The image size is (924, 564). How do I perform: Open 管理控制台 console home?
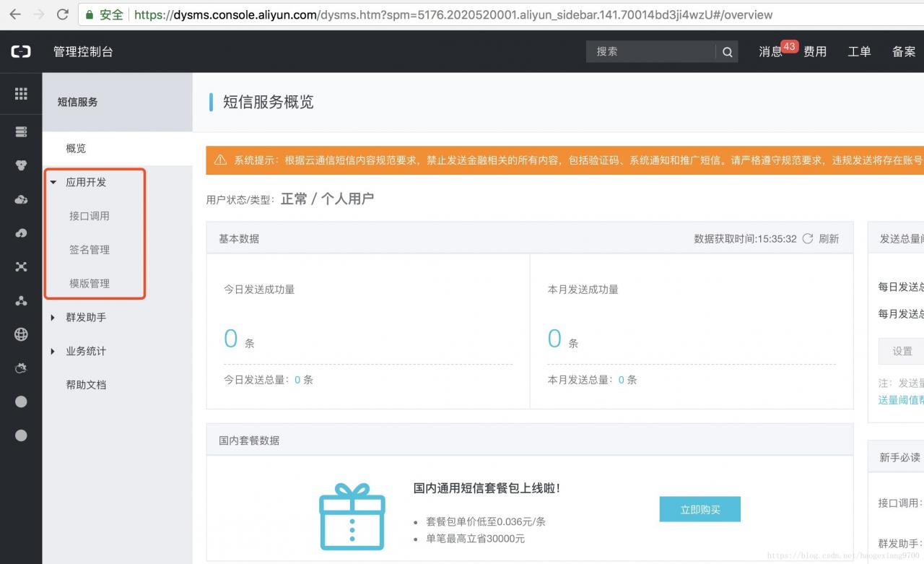[83, 51]
